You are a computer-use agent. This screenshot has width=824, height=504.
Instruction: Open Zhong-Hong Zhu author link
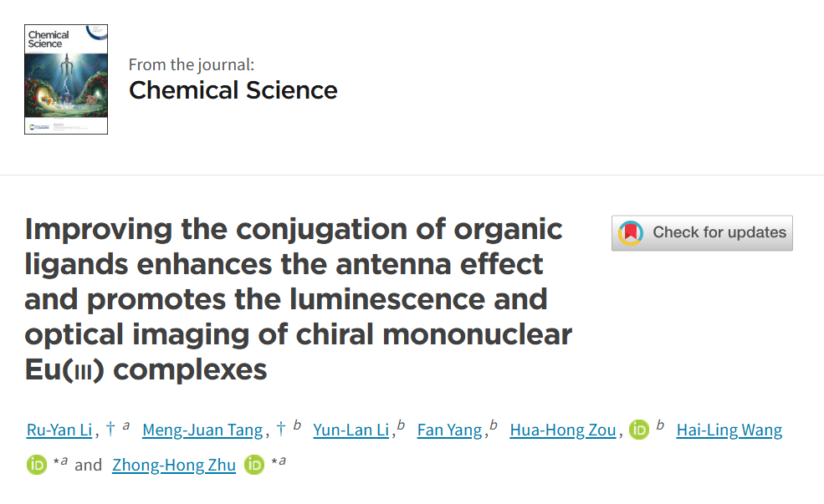tap(174, 465)
